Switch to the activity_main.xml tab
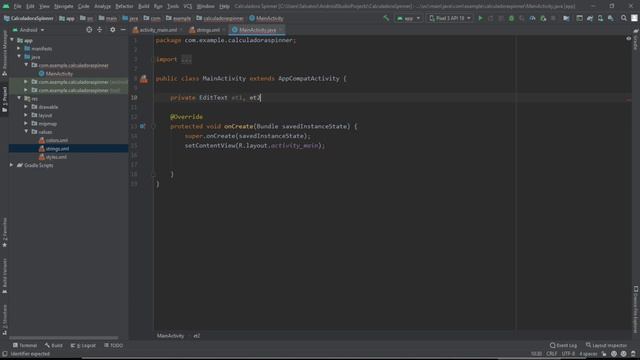640x360 pixels. [x=158, y=30]
